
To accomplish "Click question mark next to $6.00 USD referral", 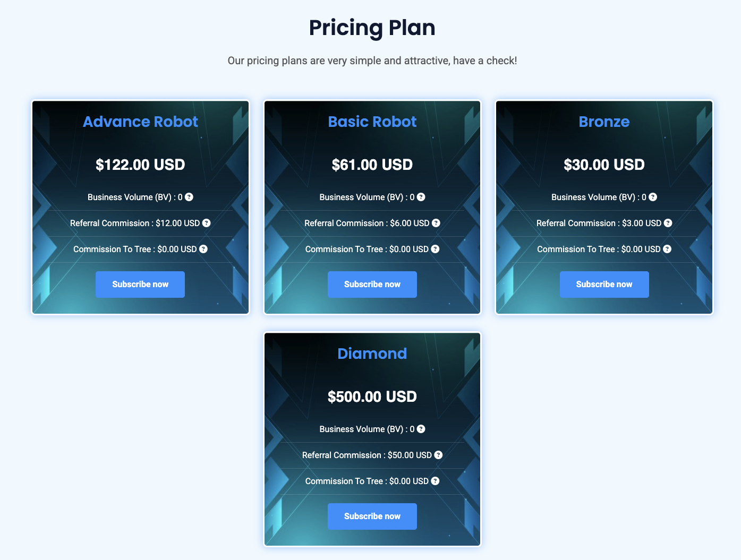I will pos(436,223).
